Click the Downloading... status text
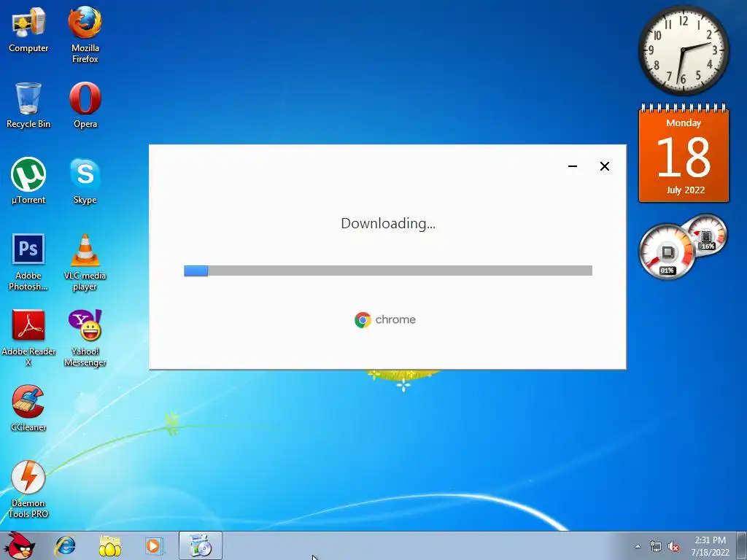747x560 pixels. click(x=388, y=223)
